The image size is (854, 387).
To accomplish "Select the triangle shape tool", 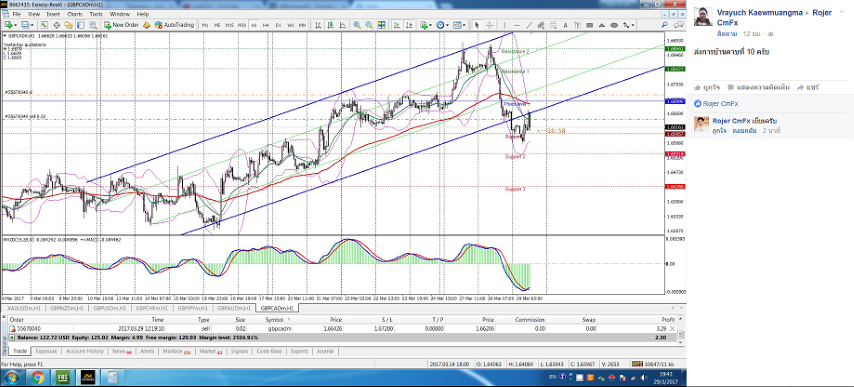I will [x=601, y=24].
